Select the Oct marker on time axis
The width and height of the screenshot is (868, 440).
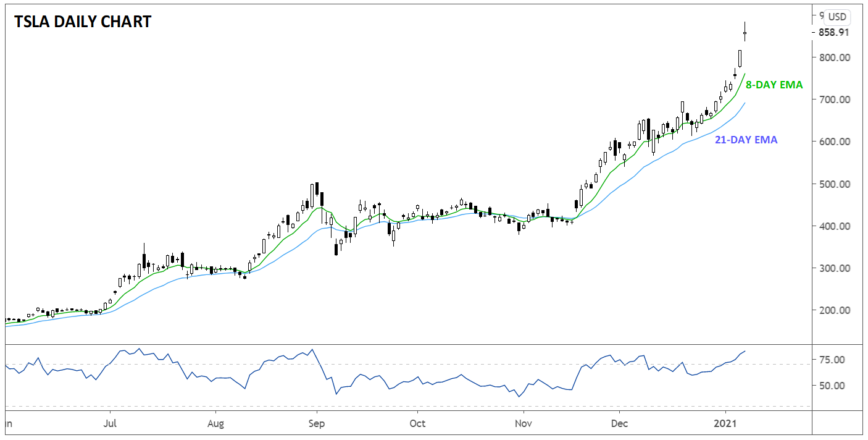coord(417,424)
